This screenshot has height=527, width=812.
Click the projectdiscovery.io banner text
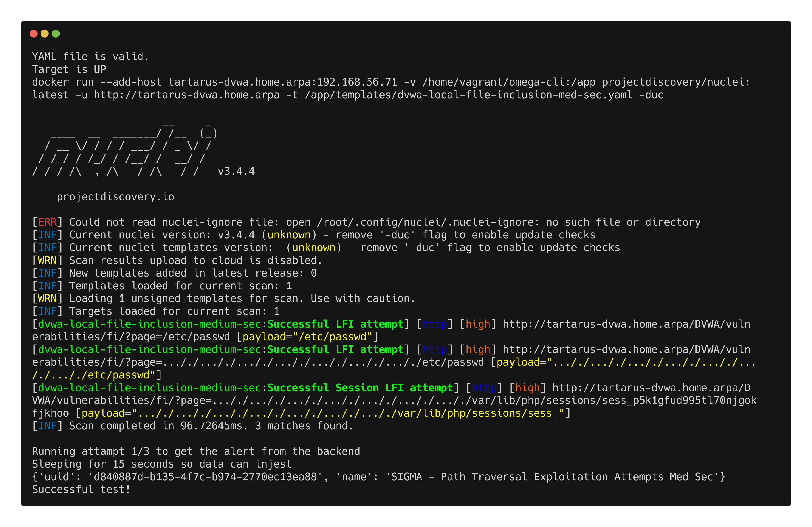coord(115,197)
